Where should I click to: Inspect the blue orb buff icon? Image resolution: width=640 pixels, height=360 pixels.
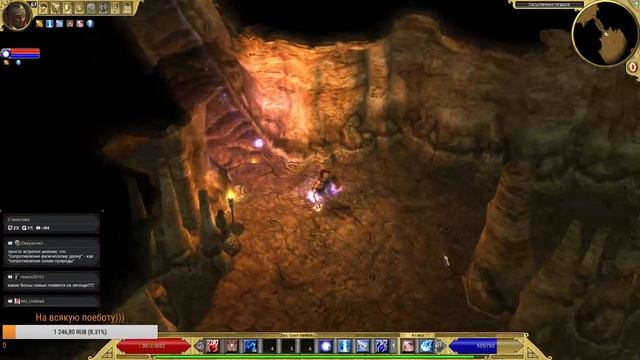90,24
